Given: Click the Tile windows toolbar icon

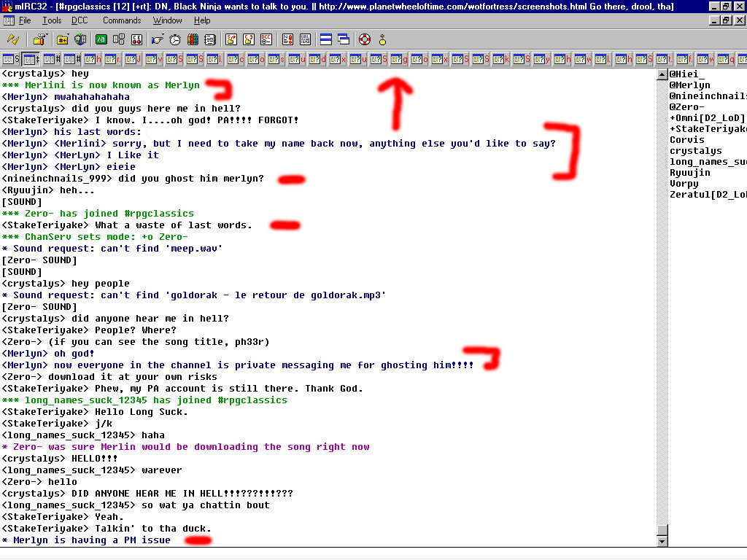Looking at the screenshot, I should (326, 39).
